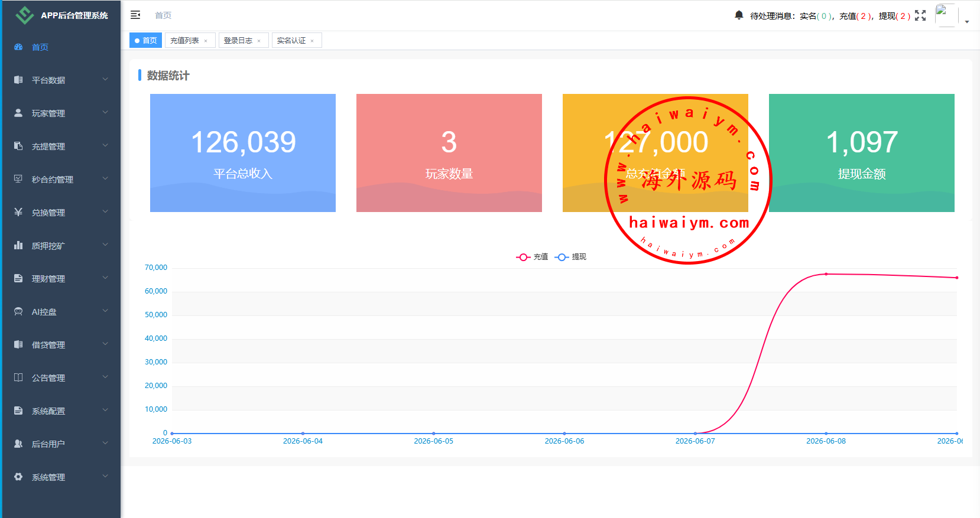
Task: Expand the 秒合约管理 menu chevron
Action: pyautogui.click(x=105, y=178)
